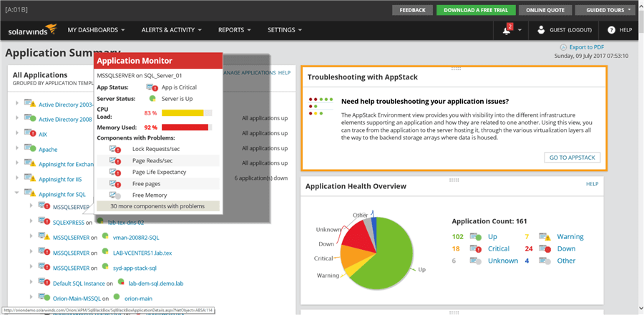Open the My Dashboards menu

click(96, 30)
